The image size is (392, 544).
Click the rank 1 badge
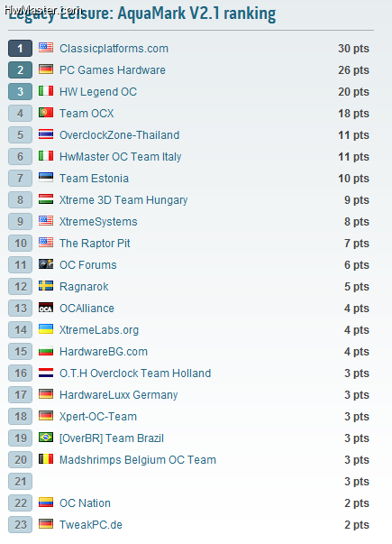pyautogui.click(x=20, y=48)
